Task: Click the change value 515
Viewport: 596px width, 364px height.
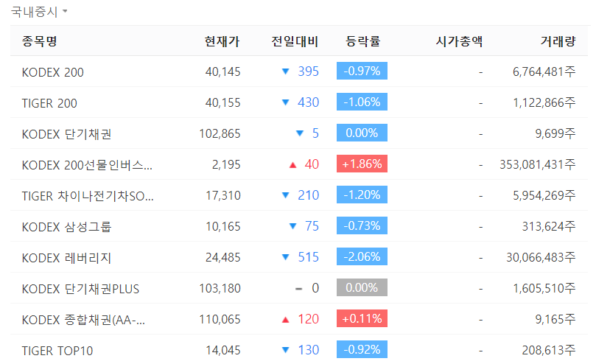Action: pyautogui.click(x=308, y=256)
